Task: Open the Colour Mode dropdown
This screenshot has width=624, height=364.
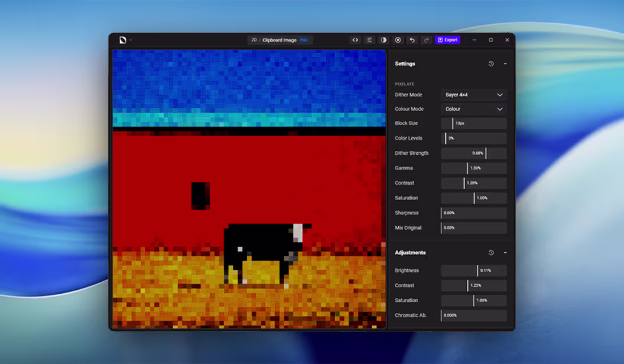Action: [474, 109]
